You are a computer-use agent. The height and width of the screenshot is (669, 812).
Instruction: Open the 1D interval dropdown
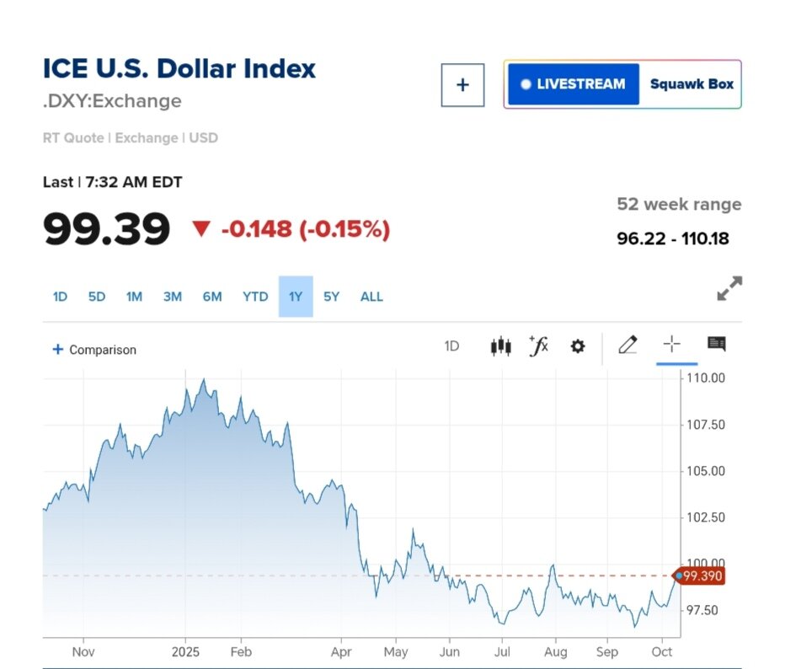click(x=451, y=345)
